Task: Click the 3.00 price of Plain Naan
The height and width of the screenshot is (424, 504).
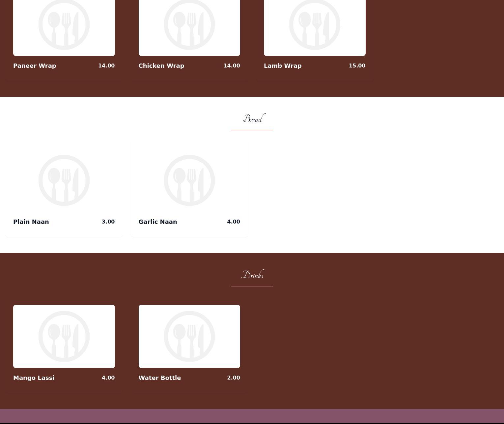Action: pyautogui.click(x=108, y=222)
